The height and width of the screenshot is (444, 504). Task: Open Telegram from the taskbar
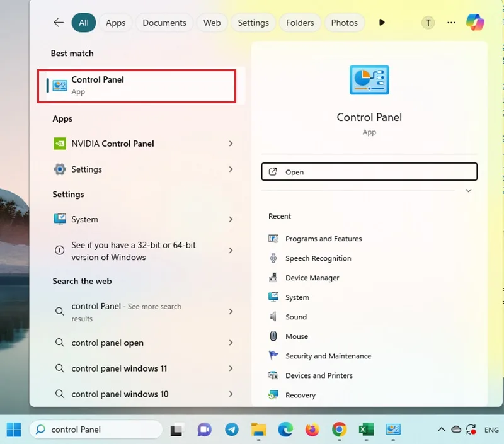pos(231,430)
